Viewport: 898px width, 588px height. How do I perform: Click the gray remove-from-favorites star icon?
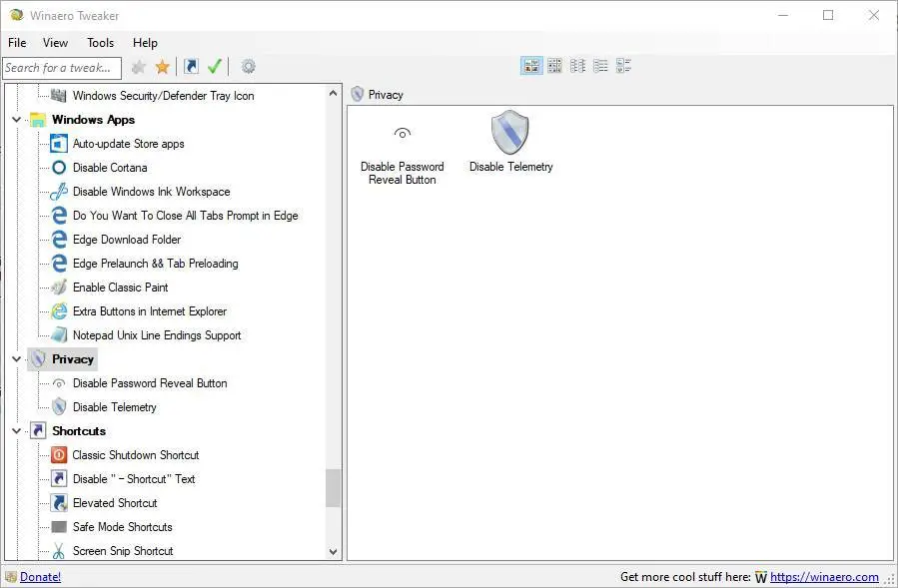139,68
